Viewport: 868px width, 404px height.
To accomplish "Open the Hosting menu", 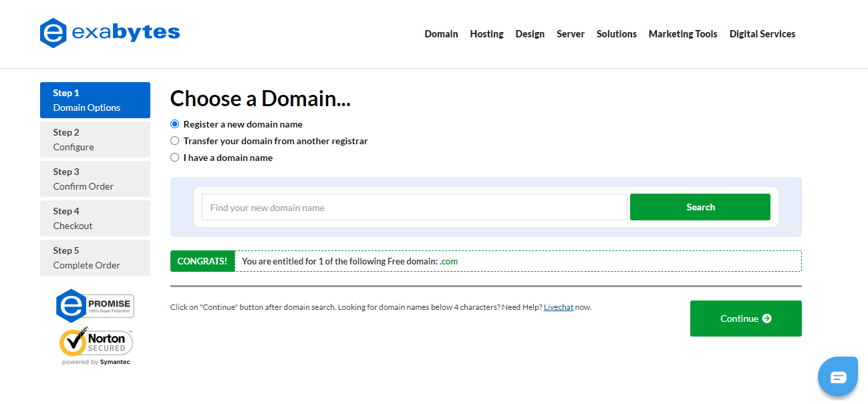I will coord(486,33).
